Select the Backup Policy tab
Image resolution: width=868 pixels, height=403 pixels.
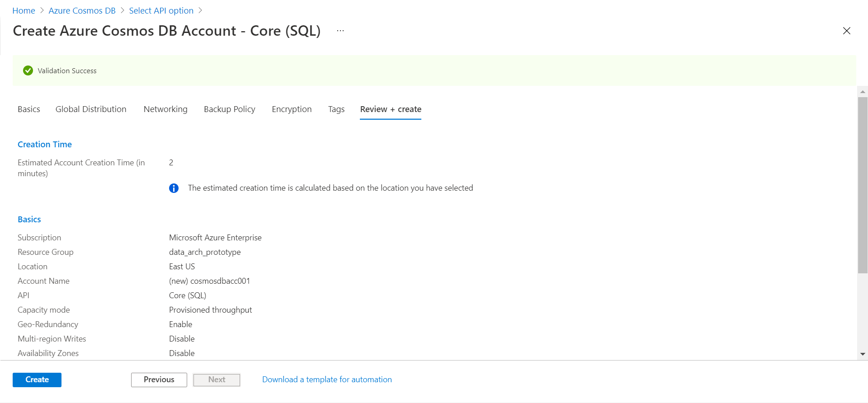coord(229,109)
